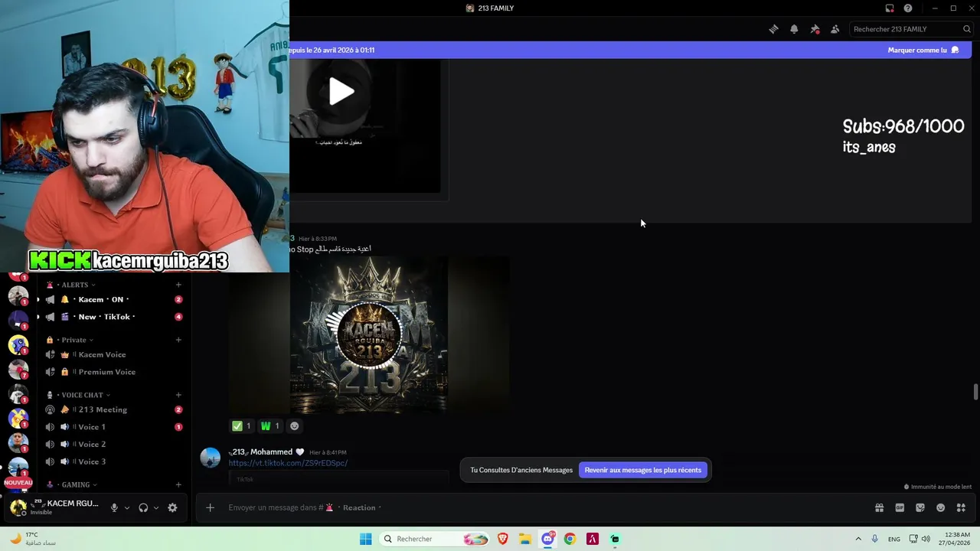Screen dimensions: 980x551
Task: Open the sticker picker
Action: [920, 507]
